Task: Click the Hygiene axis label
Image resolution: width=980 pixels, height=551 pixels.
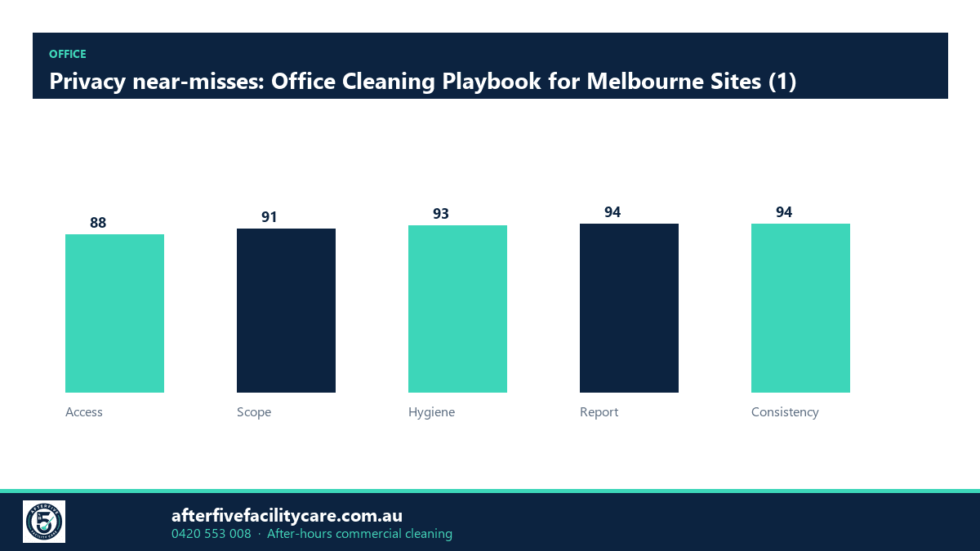Action: (431, 412)
